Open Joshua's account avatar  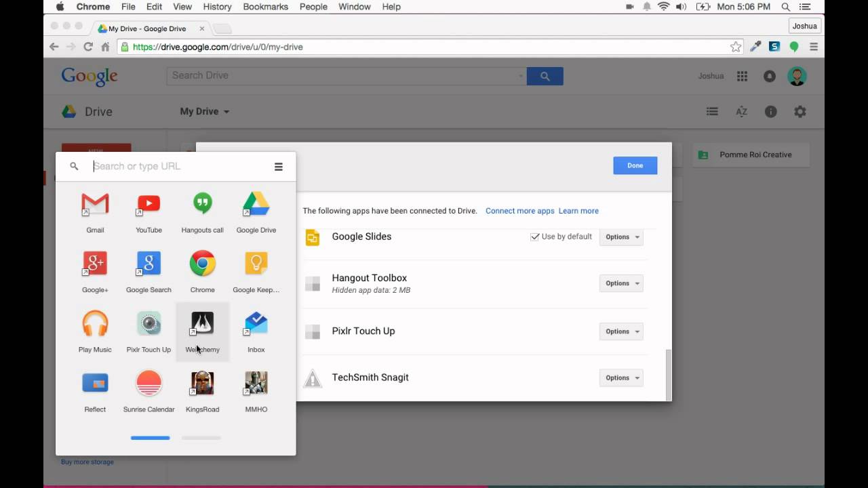(x=797, y=76)
